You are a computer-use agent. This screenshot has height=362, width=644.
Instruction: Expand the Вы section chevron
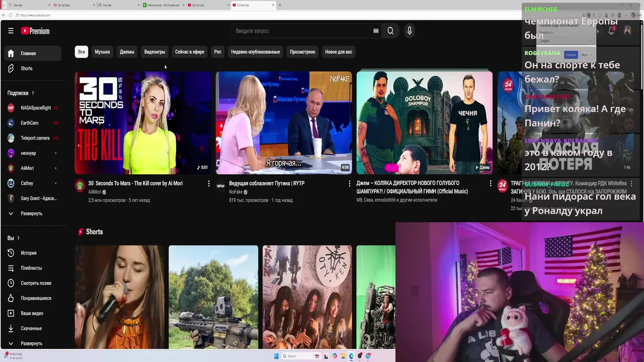[18, 238]
